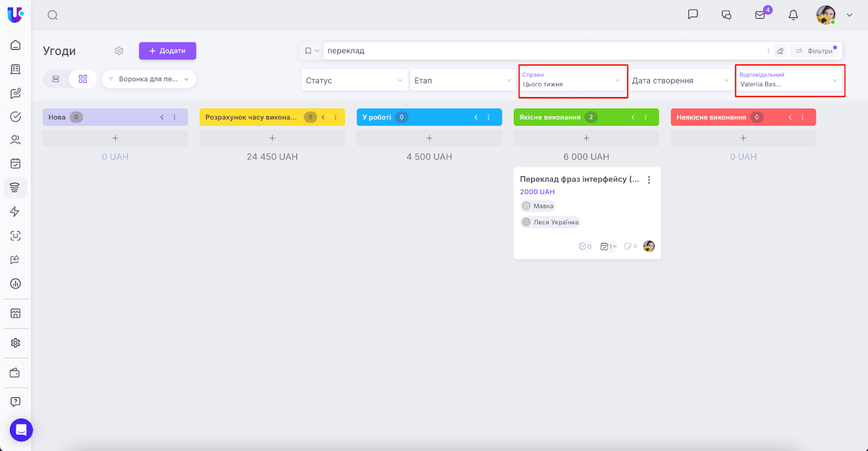Collapse the Неякісне виконання column
Image resolution: width=868 pixels, height=451 pixels.
[x=790, y=117]
